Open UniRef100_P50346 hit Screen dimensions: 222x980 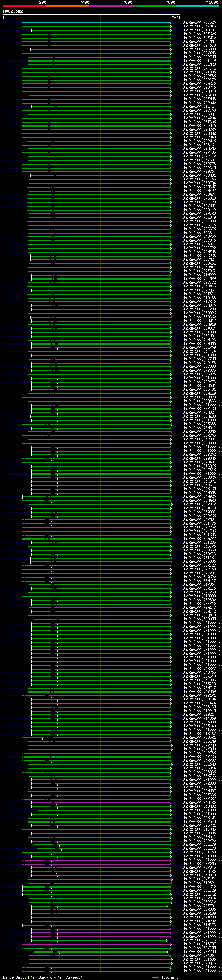[199, 125]
